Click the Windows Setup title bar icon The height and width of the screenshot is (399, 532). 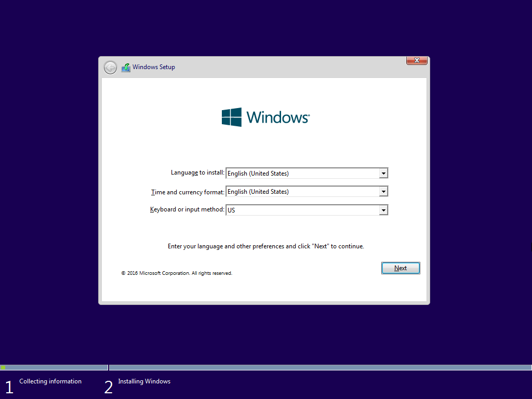coord(126,68)
